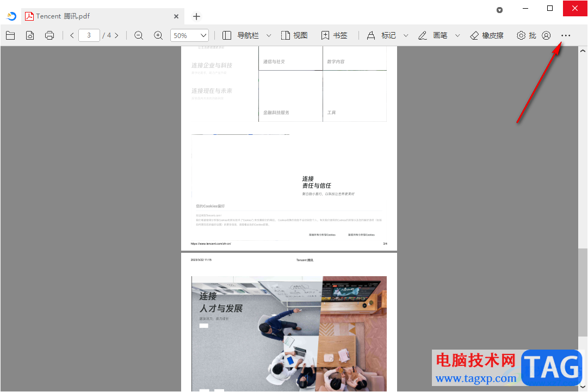Click the 责任与信任 heading text

[317, 185]
